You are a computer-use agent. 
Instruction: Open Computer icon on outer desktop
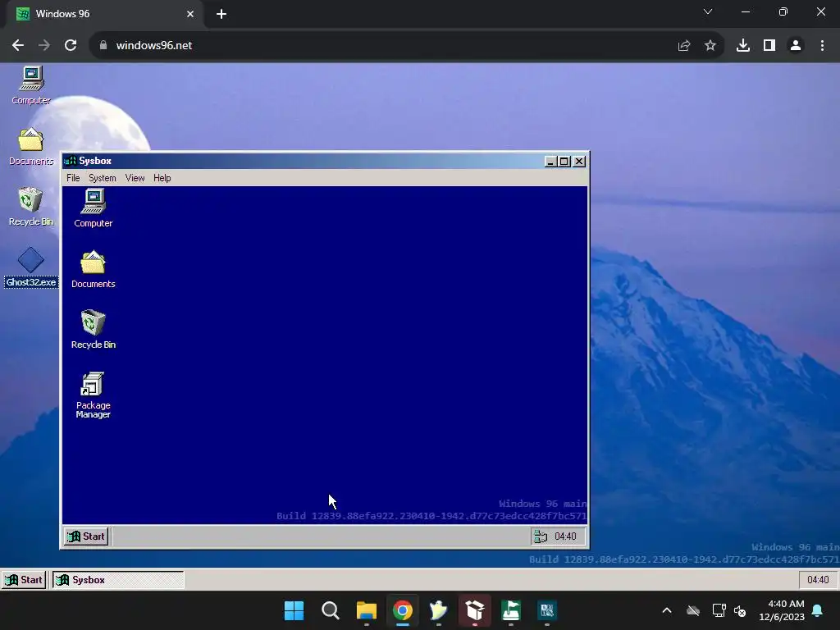[x=31, y=85]
